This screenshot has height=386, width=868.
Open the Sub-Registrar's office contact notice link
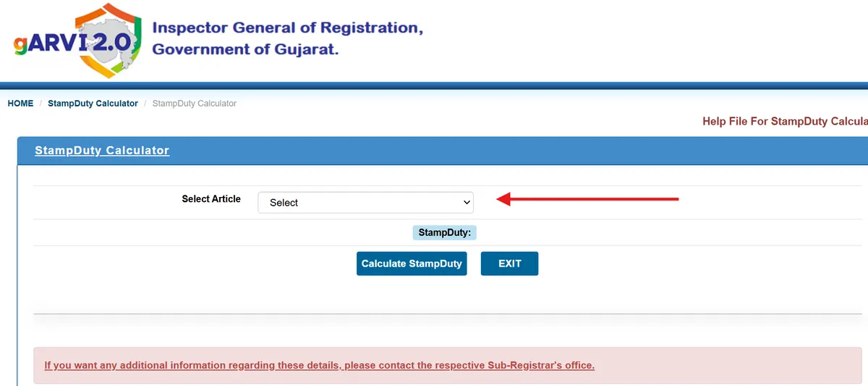click(x=319, y=365)
